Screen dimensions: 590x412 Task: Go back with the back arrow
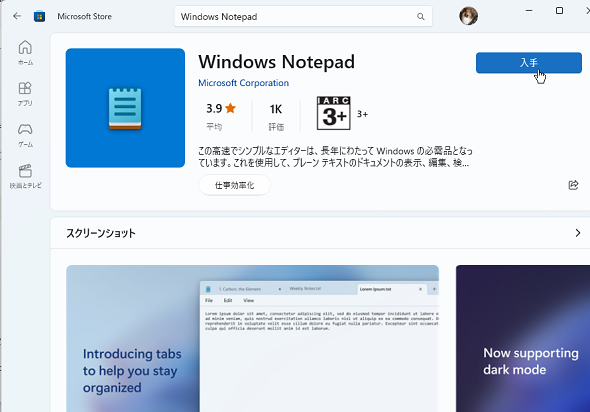17,16
